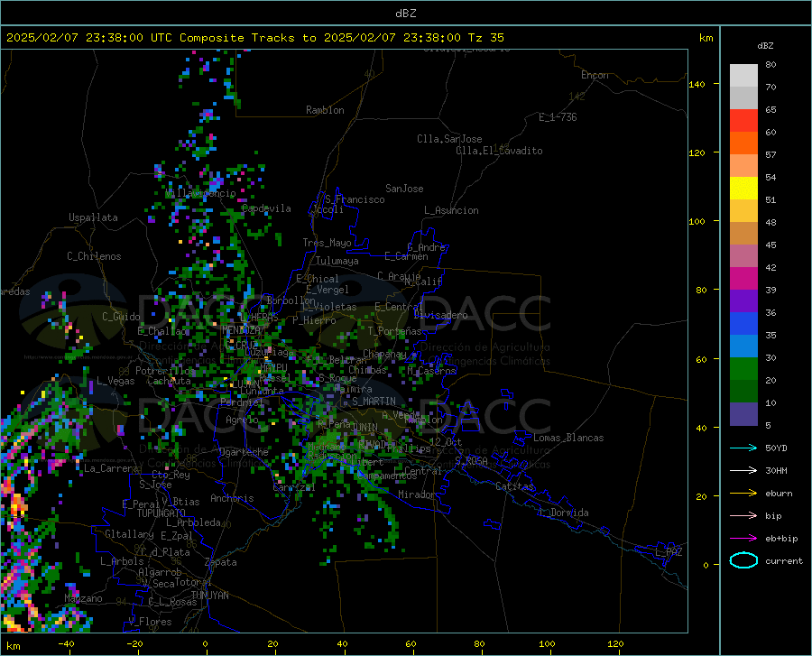The width and height of the screenshot is (812, 656).
Task: Click the Uspallata map label
Action: [x=93, y=217]
